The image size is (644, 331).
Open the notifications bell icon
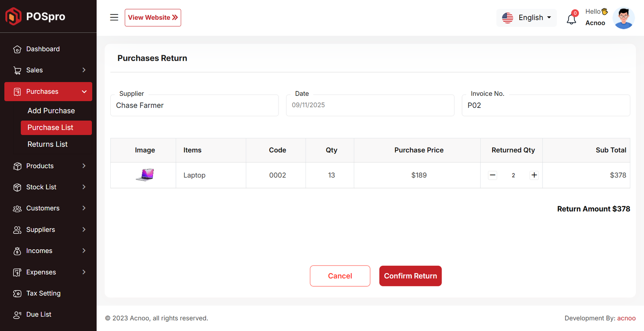[x=571, y=19]
